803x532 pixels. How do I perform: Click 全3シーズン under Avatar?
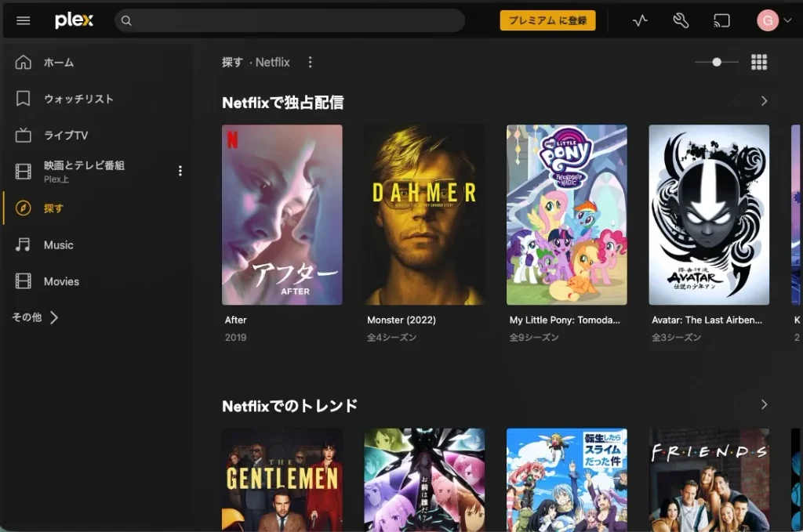(x=677, y=337)
